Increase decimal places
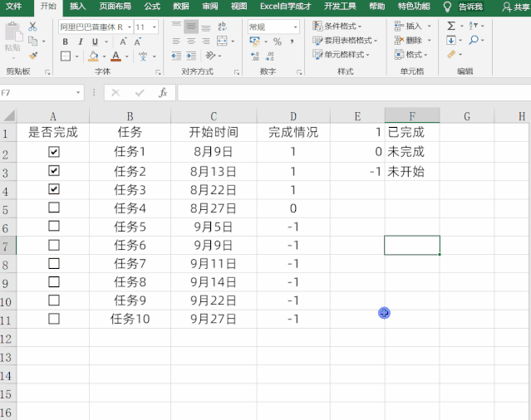Viewport: 531px width, 420px height. click(x=255, y=56)
